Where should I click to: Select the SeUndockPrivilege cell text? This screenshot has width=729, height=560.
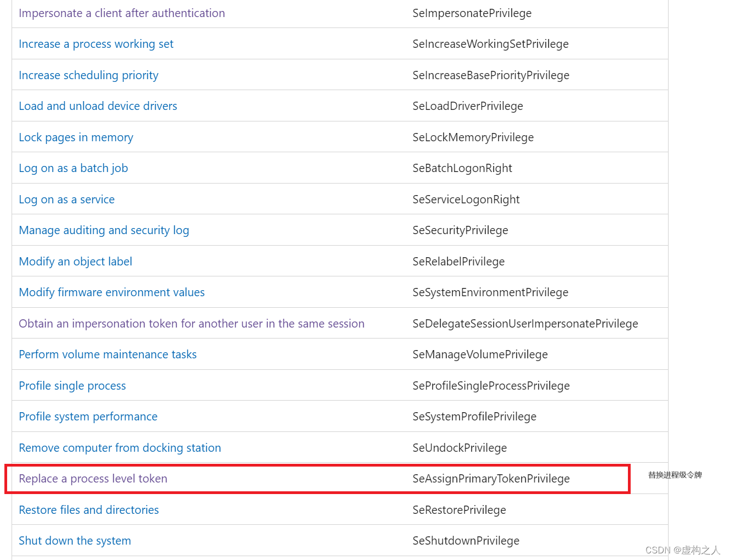point(460,448)
